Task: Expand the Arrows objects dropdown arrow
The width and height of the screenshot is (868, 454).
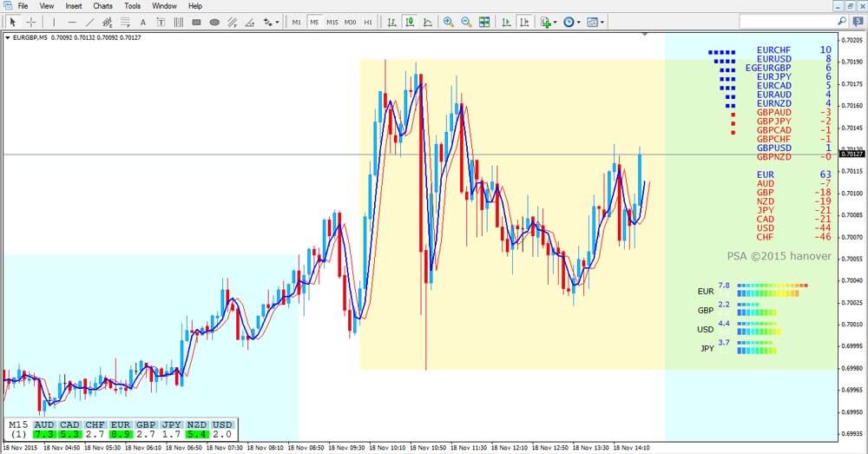Action: [278, 23]
